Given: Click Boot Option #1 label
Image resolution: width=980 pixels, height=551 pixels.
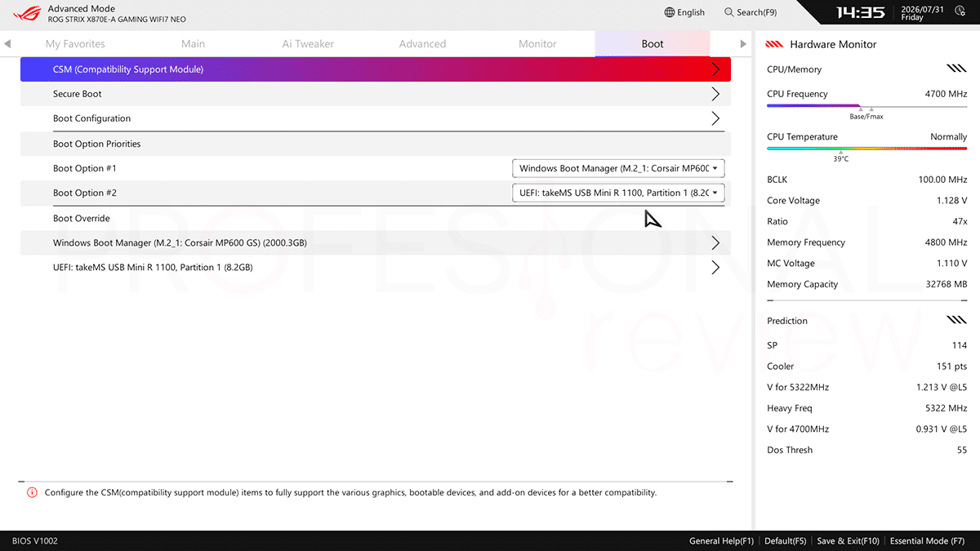Looking at the screenshot, I should click(85, 168).
